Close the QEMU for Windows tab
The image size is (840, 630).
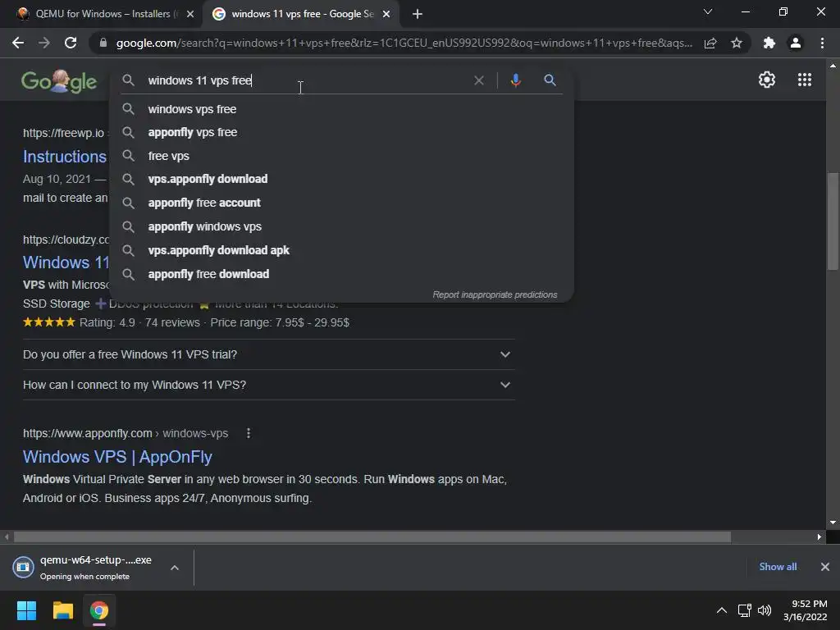tap(190, 14)
